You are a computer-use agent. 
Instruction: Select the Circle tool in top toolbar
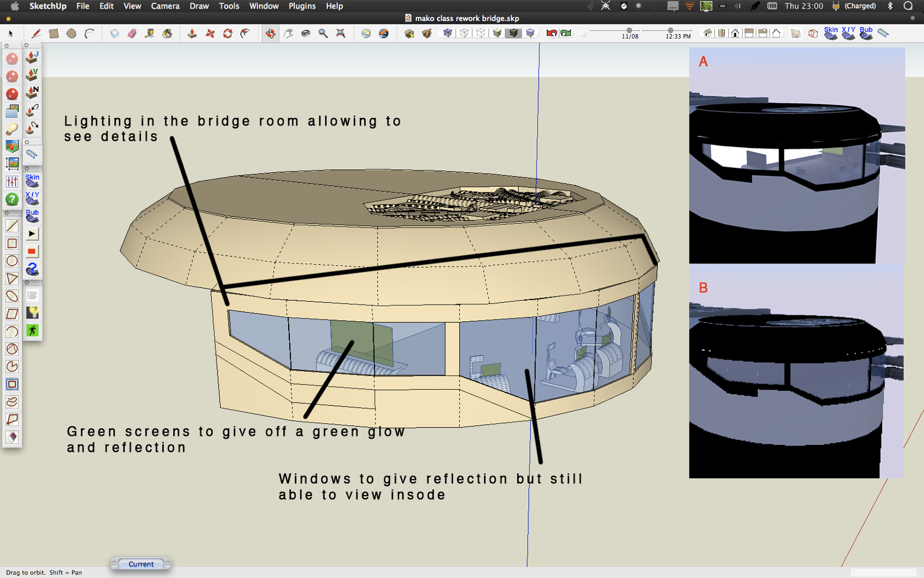[72, 34]
